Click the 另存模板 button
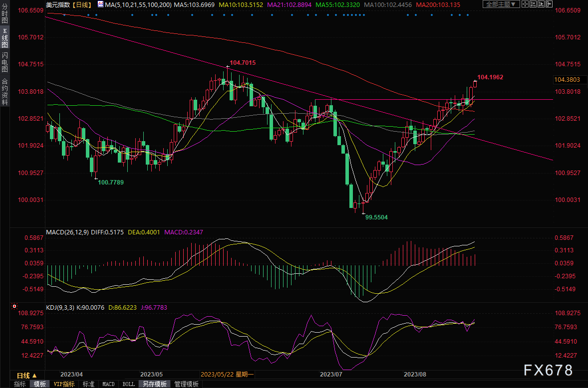The height and width of the screenshot is (388, 588). tap(155, 384)
